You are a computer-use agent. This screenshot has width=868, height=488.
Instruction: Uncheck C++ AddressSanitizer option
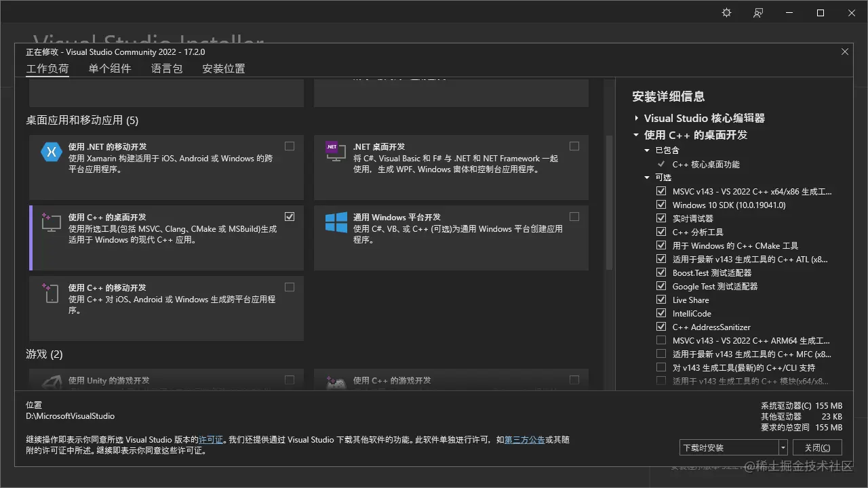[661, 327]
